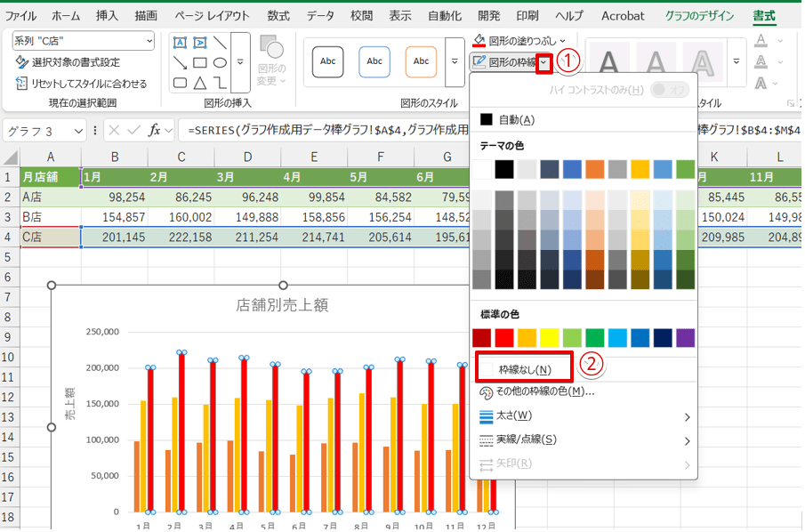The image size is (805, 532).
Task: Open 図形の塗りつぶし shape fill bucket
Action: tap(479, 41)
